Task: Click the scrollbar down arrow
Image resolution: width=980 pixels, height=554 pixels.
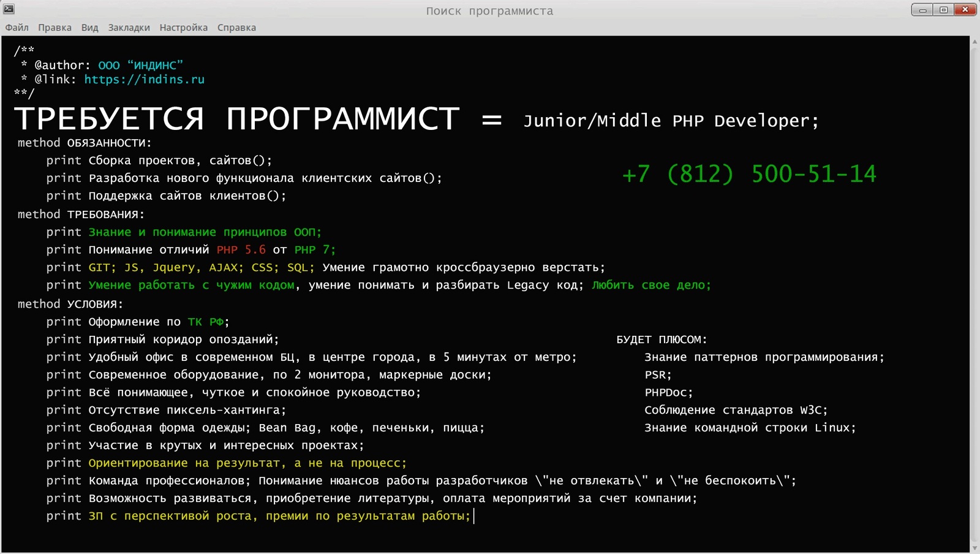Action: (974, 548)
